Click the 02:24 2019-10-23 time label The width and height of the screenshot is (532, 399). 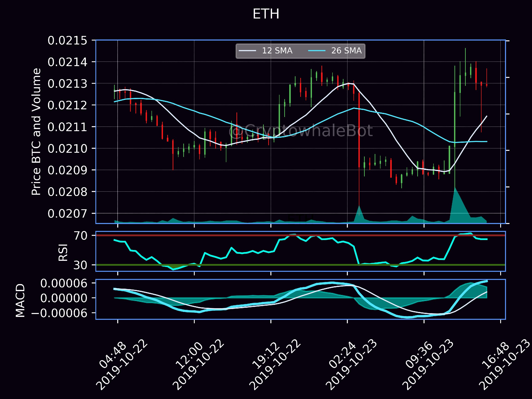point(351,364)
